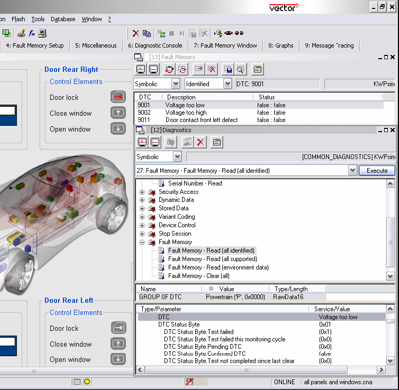This screenshot has width=399, height=390.
Task: Toggle Door Rear Left door lock
Action: (x=118, y=328)
